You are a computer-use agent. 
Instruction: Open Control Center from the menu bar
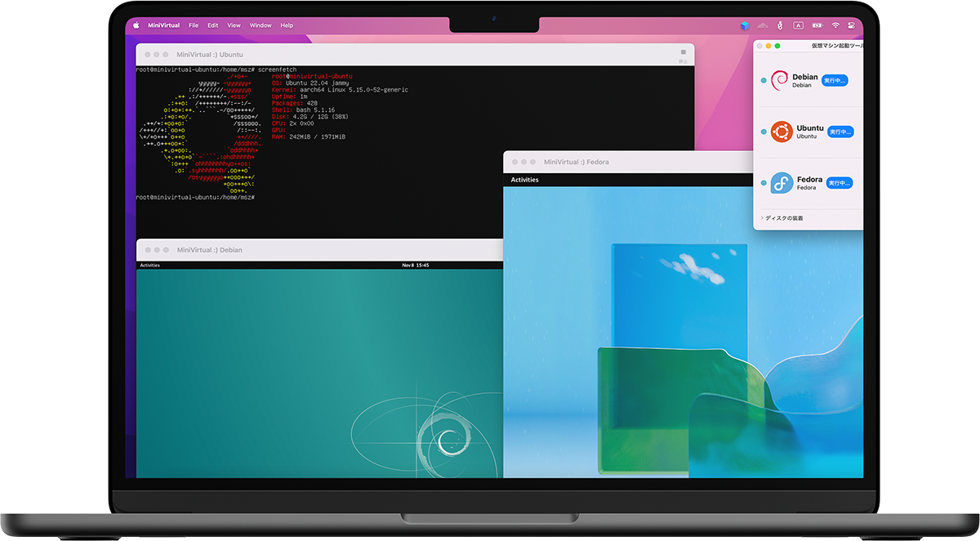pyautogui.click(x=853, y=25)
